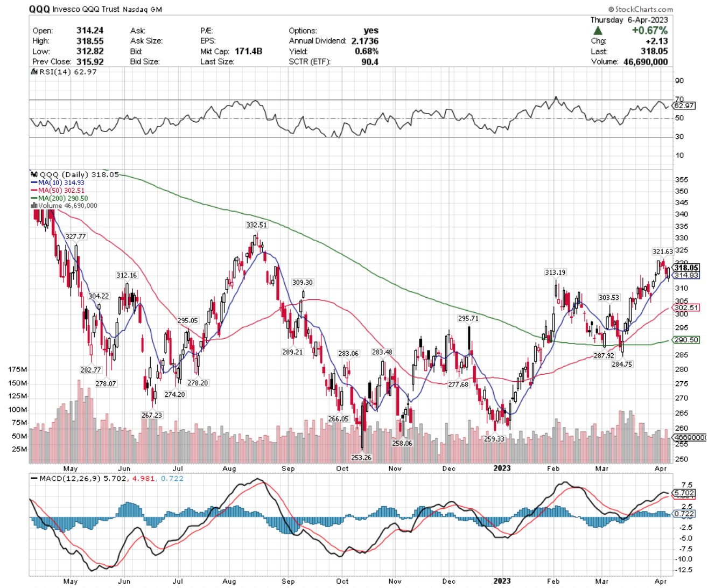Click the Low value 312.82

coord(90,51)
